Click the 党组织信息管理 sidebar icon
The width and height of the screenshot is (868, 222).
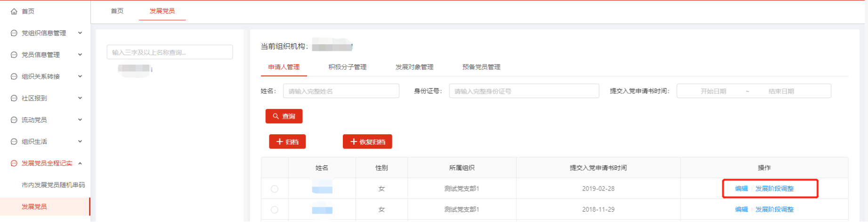(x=14, y=33)
